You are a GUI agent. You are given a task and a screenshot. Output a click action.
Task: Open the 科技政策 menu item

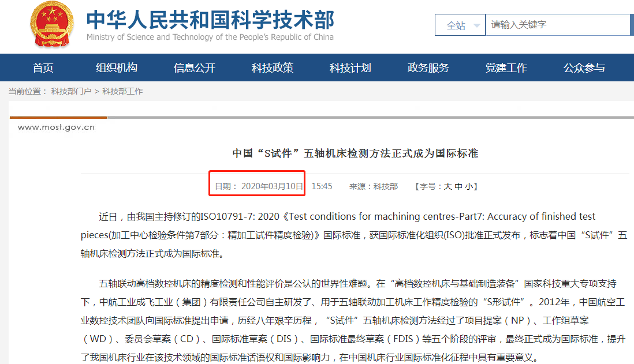pos(273,68)
